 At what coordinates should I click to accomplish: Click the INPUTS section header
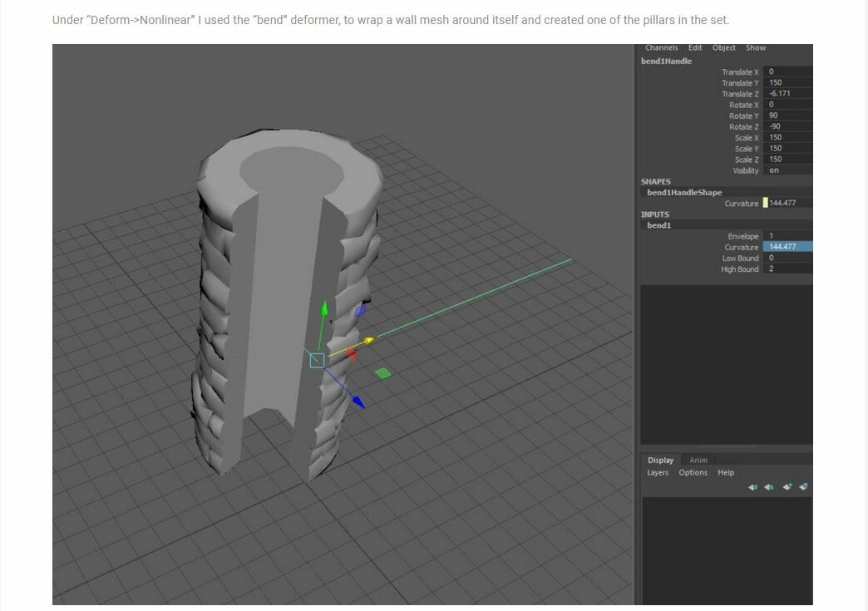click(655, 214)
